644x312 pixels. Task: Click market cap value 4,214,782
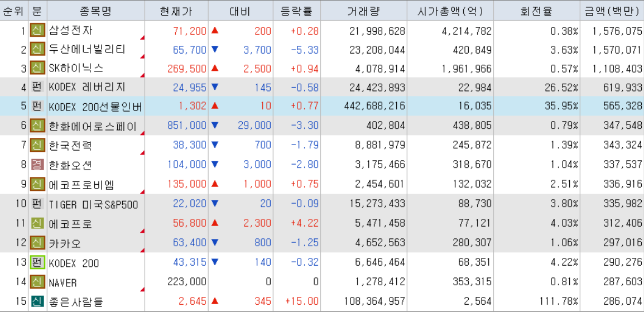[465, 31]
